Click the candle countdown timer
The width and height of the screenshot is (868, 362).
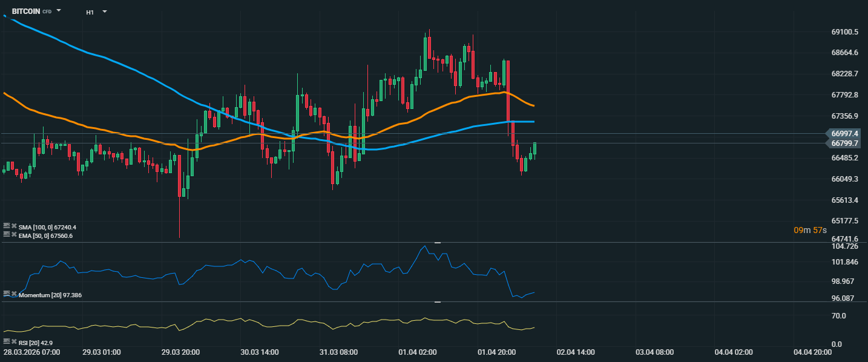(810, 230)
